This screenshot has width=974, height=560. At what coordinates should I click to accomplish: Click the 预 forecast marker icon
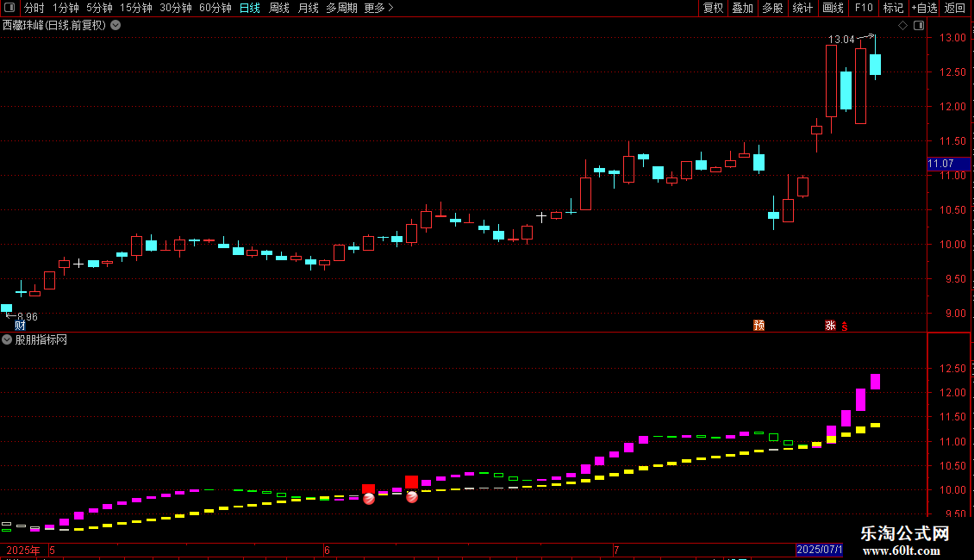759,326
